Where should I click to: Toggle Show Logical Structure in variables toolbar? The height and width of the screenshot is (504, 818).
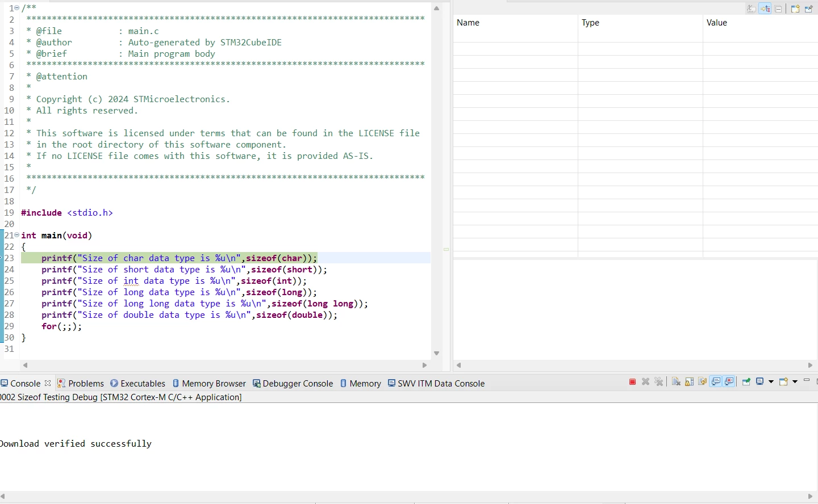765,9
